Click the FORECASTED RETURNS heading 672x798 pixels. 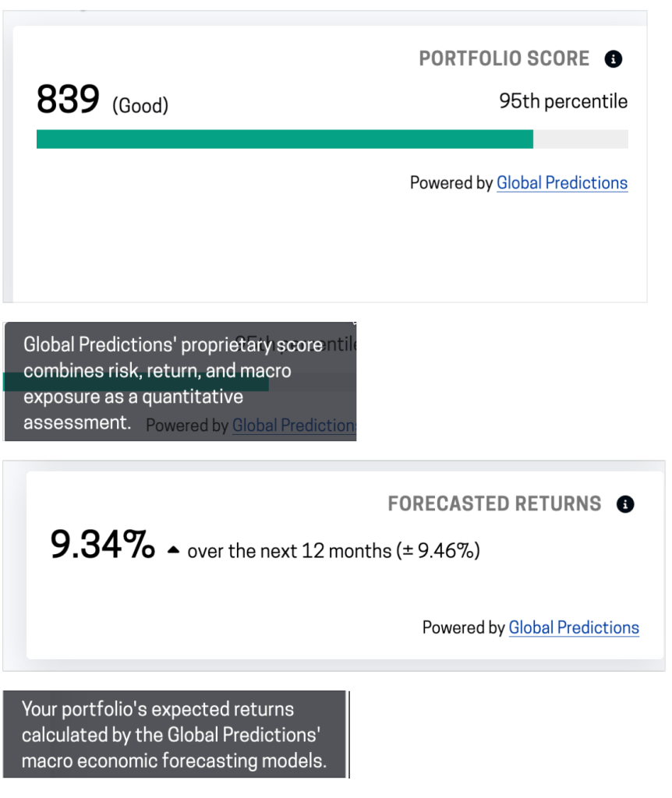pyautogui.click(x=494, y=504)
